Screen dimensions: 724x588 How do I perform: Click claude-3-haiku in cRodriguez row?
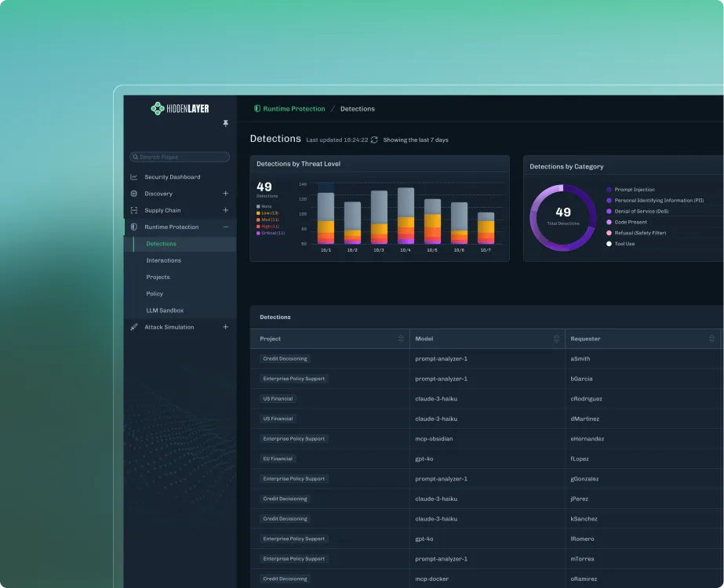[436, 399]
